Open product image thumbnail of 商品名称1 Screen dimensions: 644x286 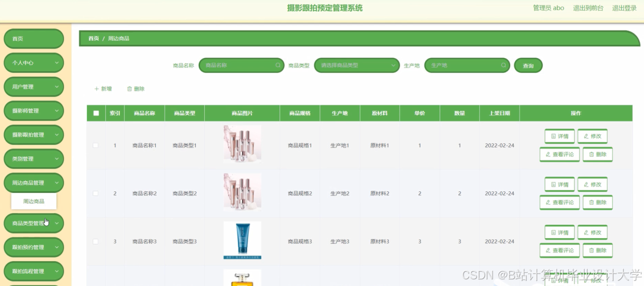click(x=242, y=145)
